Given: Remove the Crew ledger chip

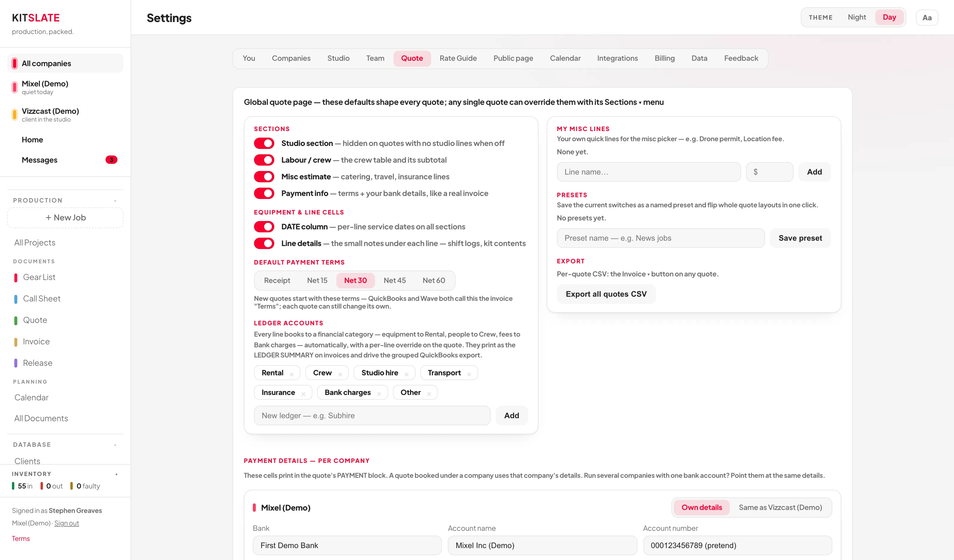Looking at the screenshot, I should (x=340, y=374).
